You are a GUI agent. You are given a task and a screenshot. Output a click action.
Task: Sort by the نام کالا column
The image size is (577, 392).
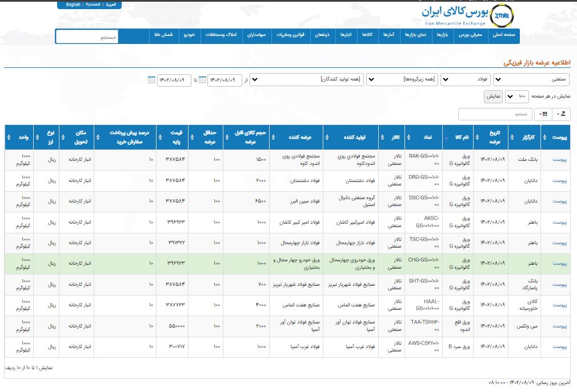[x=458, y=138]
